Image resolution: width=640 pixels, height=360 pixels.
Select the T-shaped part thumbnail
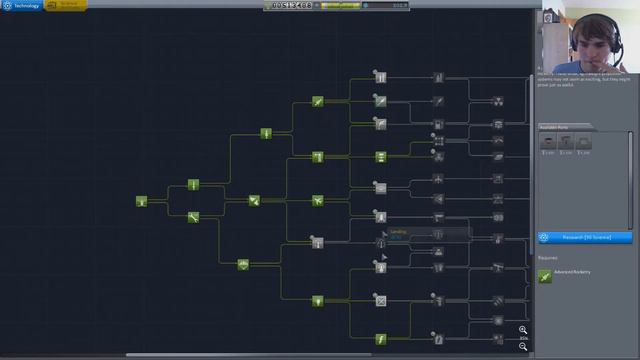565,142
